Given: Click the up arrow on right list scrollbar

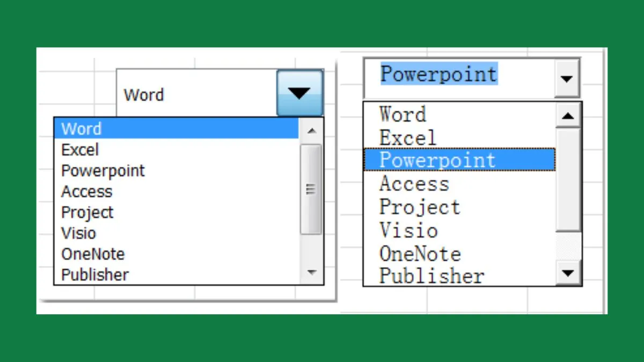Looking at the screenshot, I should coord(568,116).
